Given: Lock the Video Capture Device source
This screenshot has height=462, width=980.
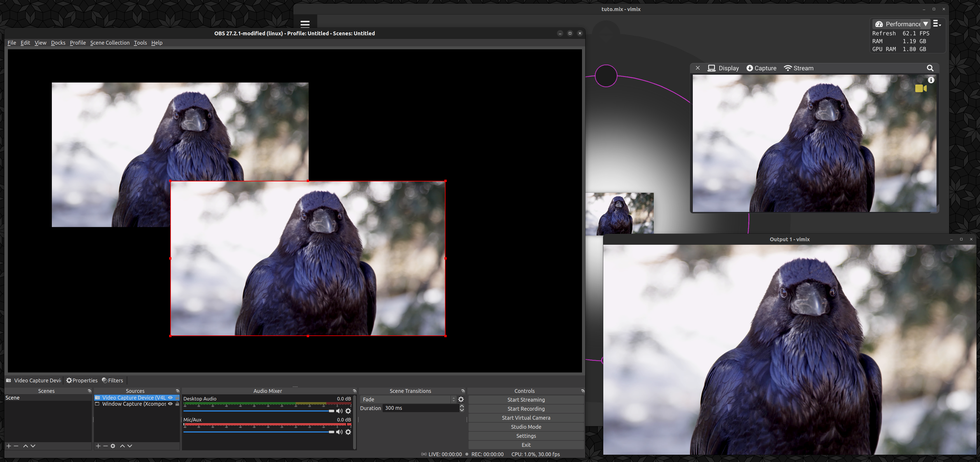Looking at the screenshot, I should [x=177, y=398].
